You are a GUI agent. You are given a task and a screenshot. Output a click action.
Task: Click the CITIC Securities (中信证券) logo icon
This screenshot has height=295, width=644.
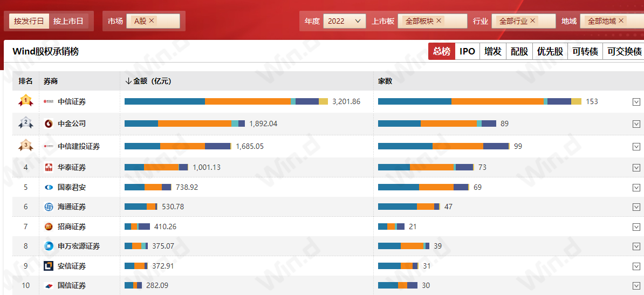tap(49, 101)
